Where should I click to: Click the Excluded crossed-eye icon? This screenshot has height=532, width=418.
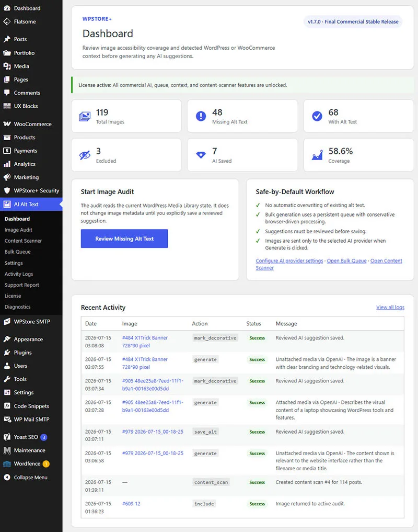click(x=85, y=155)
